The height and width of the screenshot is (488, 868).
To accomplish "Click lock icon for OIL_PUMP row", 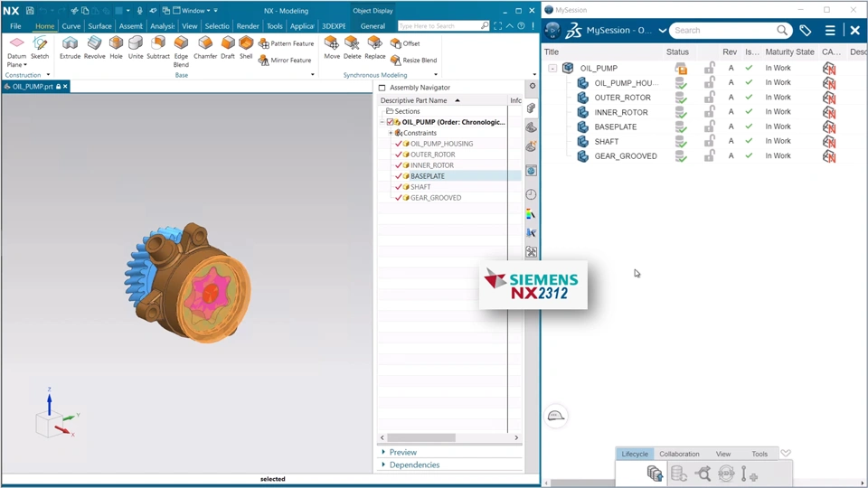I will 709,68.
